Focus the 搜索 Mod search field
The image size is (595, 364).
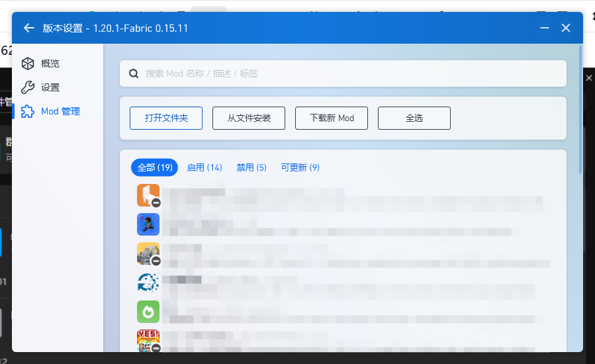[351, 73]
